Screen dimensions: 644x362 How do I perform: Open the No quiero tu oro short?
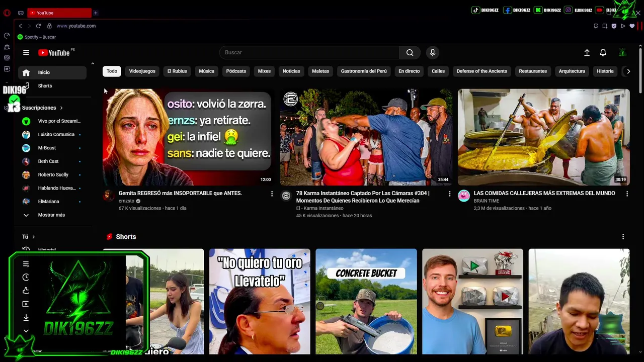tap(260, 302)
